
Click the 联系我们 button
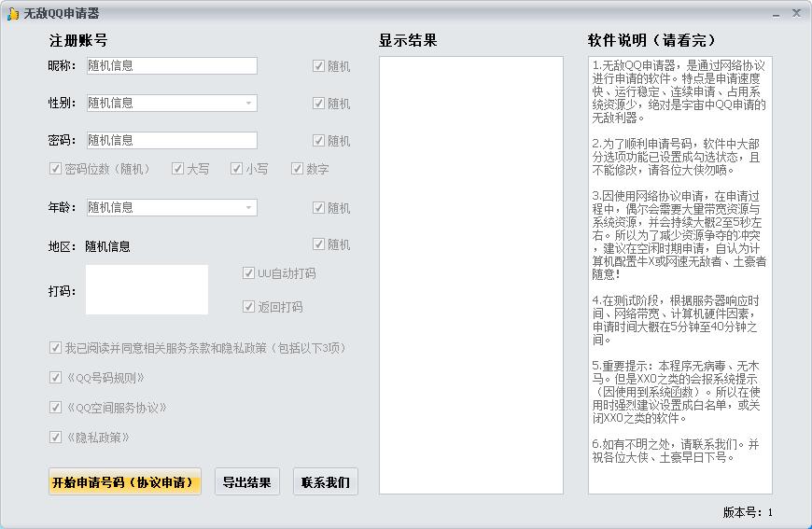point(325,482)
